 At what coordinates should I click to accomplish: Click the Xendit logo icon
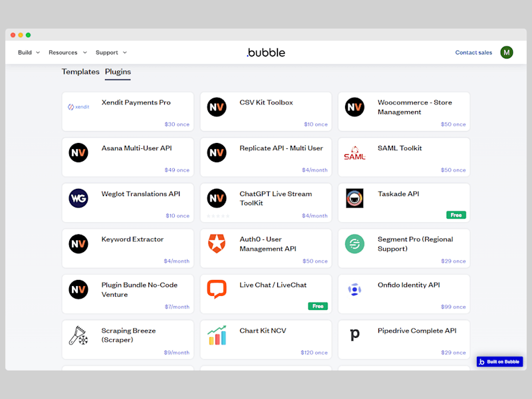[x=78, y=107]
